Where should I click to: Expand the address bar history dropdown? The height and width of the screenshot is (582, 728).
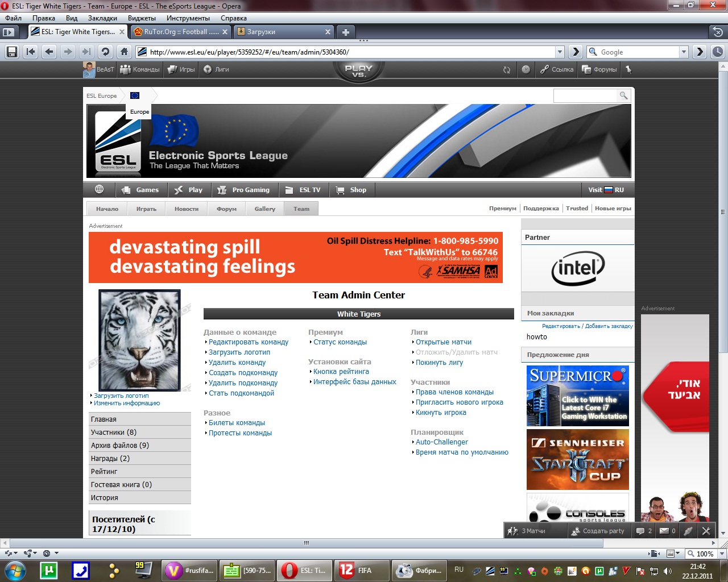(560, 52)
